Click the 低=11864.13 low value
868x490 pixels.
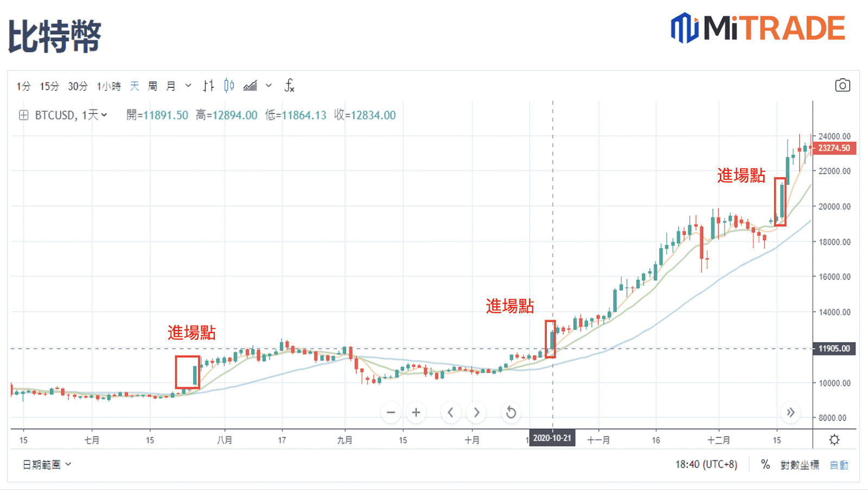click(296, 115)
